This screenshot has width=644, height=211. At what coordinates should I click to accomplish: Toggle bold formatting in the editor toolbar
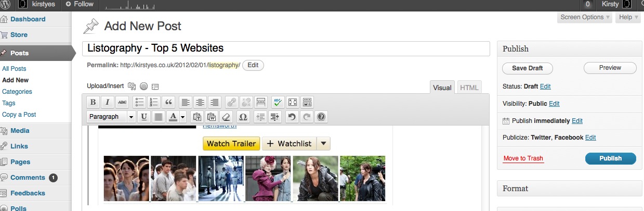pyautogui.click(x=93, y=102)
